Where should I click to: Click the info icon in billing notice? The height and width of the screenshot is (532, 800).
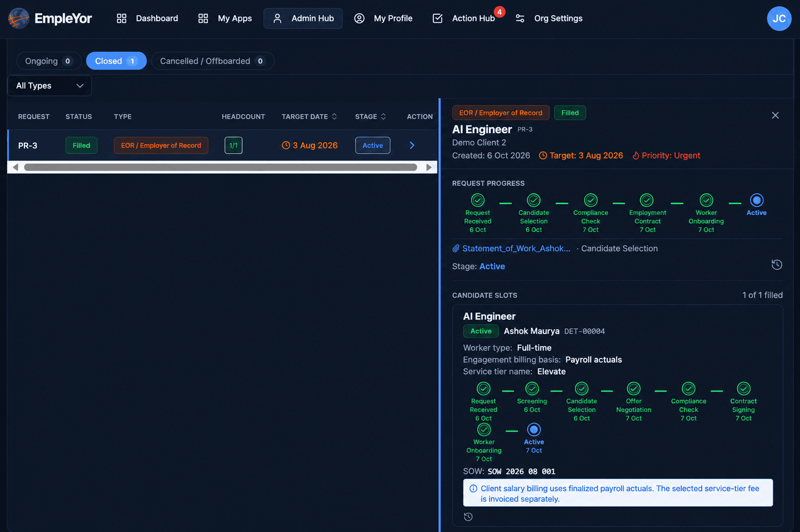click(473, 489)
